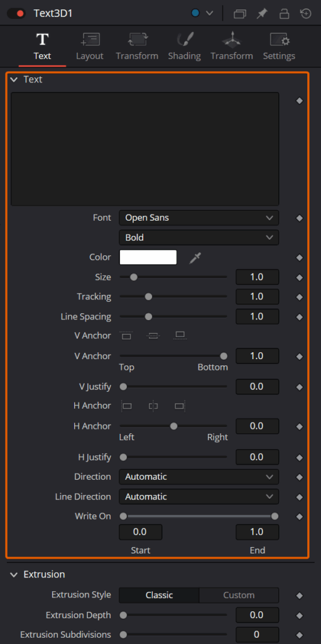
Task: Select center H Anchor alignment icon
Action: (x=153, y=406)
